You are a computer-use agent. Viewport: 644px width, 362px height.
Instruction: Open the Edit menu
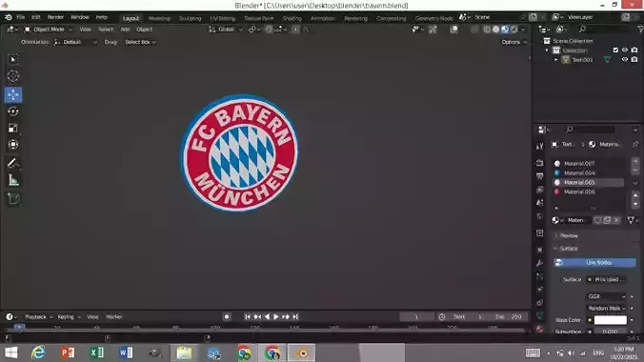[36, 17]
